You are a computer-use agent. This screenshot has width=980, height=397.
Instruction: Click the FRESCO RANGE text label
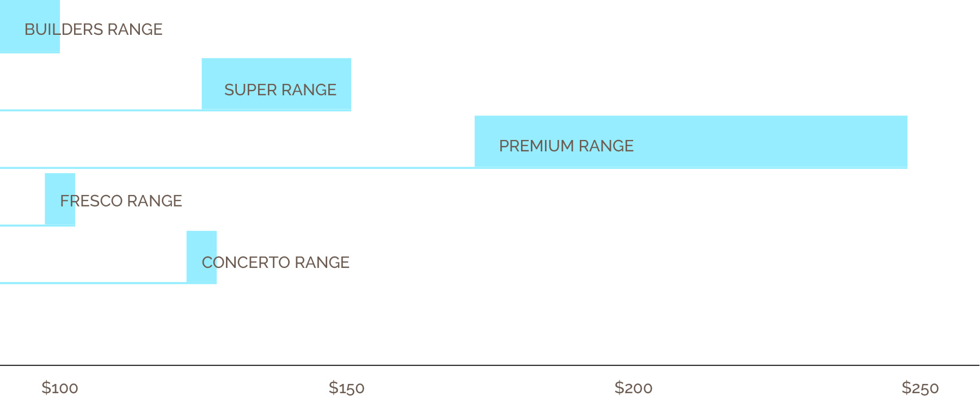coord(121,201)
